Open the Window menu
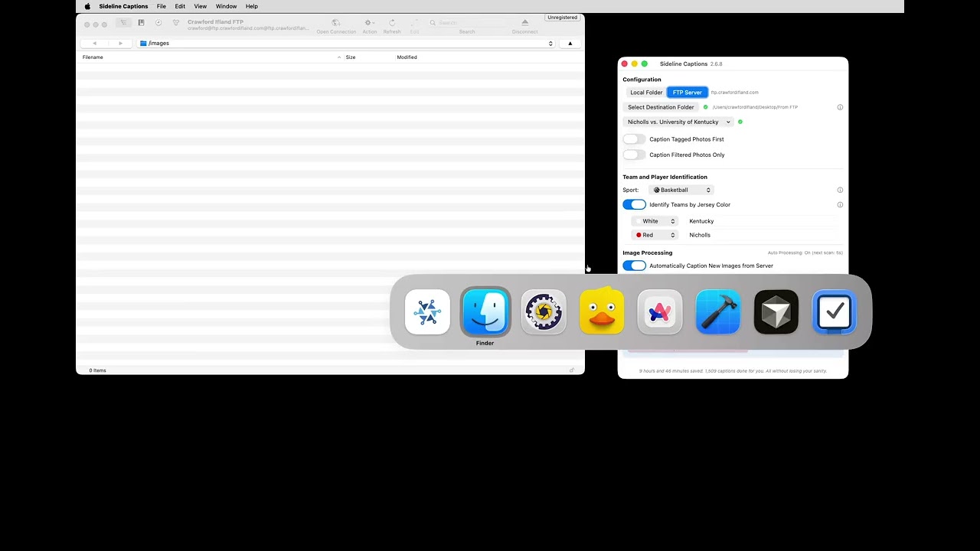Image resolution: width=980 pixels, height=551 pixels. (x=226, y=6)
